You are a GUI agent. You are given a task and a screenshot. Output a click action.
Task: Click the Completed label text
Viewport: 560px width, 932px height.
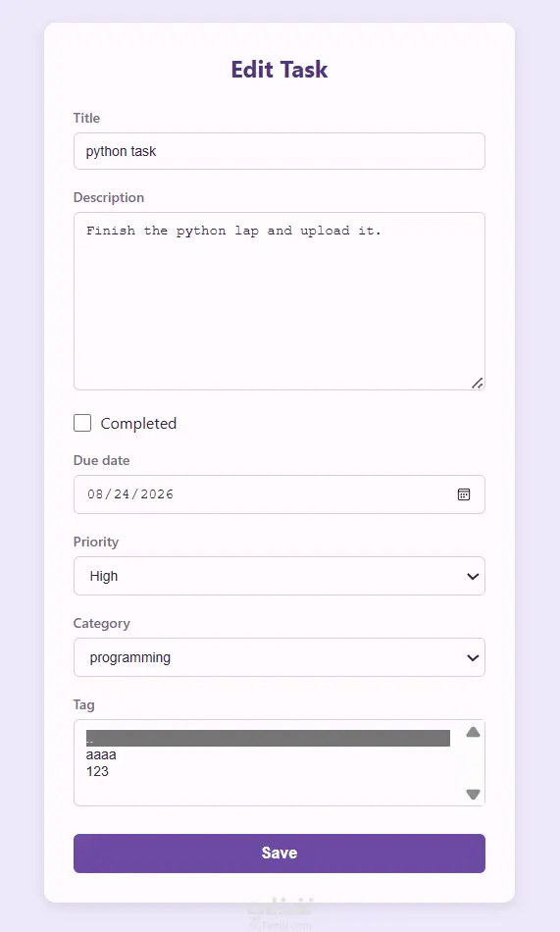tap(138, 423)
